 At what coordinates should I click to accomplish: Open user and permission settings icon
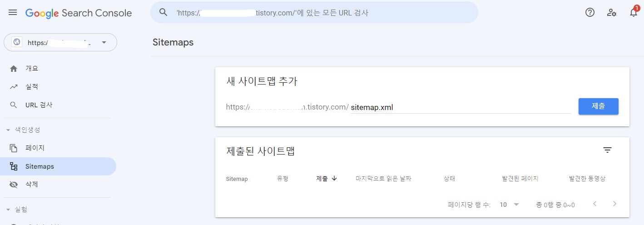click(x=612, y=13)
